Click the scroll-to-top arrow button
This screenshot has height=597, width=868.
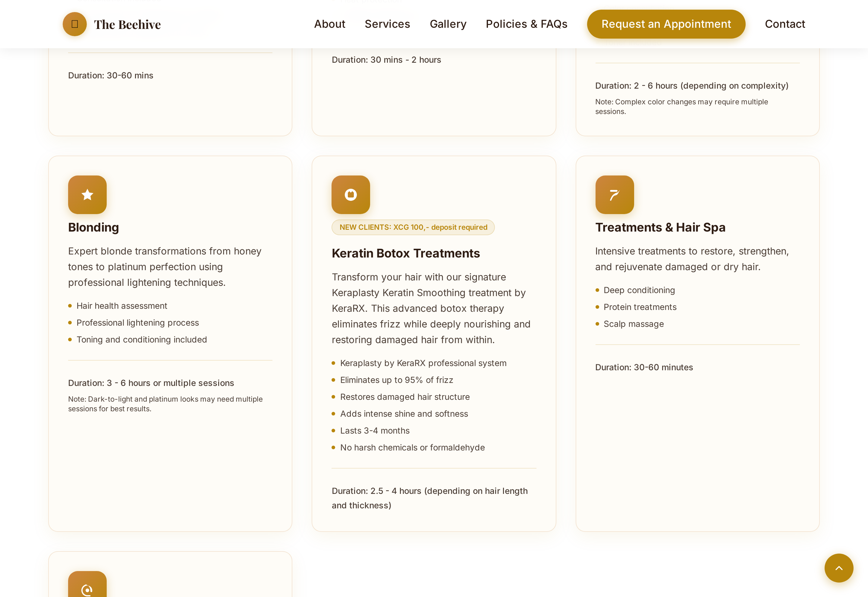(839, 568)
